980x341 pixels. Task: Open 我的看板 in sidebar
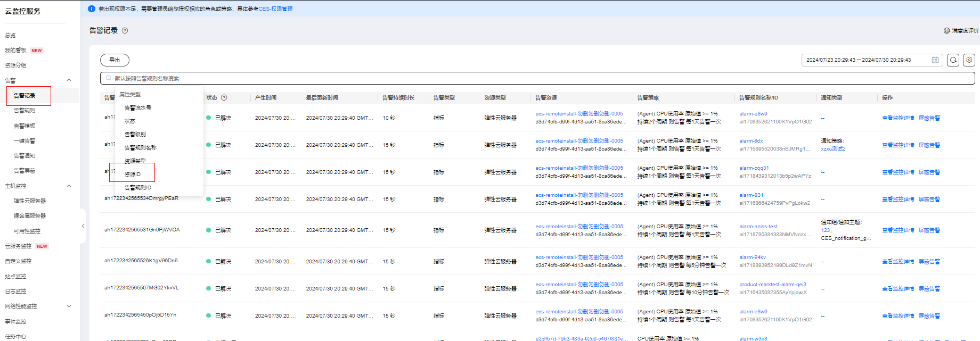(15, 51)
